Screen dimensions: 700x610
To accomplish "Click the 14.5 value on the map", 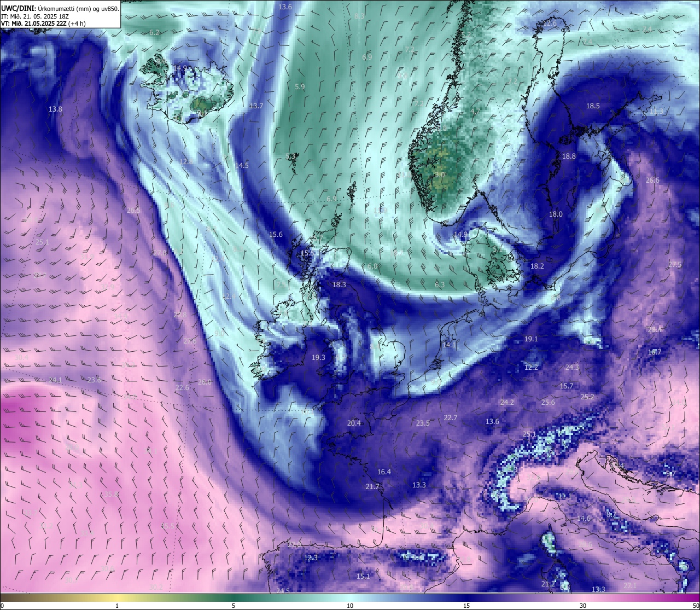I will [241, 165].
